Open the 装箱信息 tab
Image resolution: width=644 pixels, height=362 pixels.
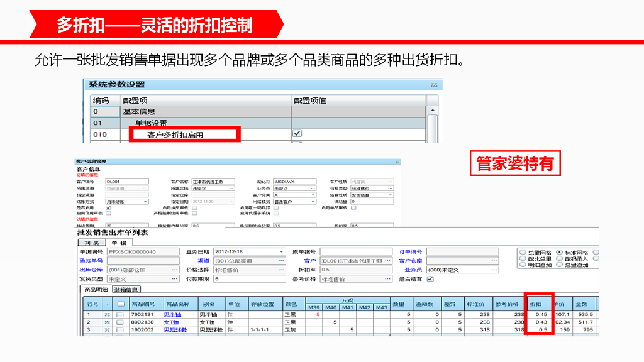coord(126,290)
